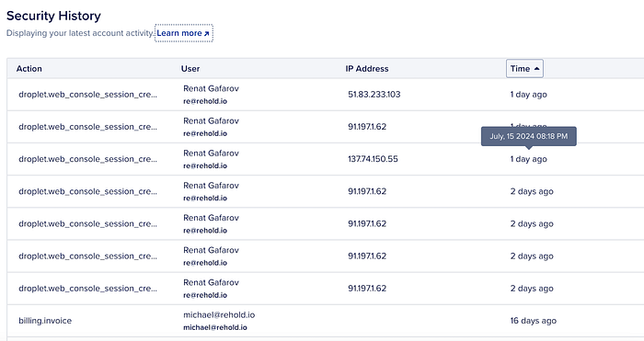
Task: Click the first 2 days ago timestamp
Action: 532,191
